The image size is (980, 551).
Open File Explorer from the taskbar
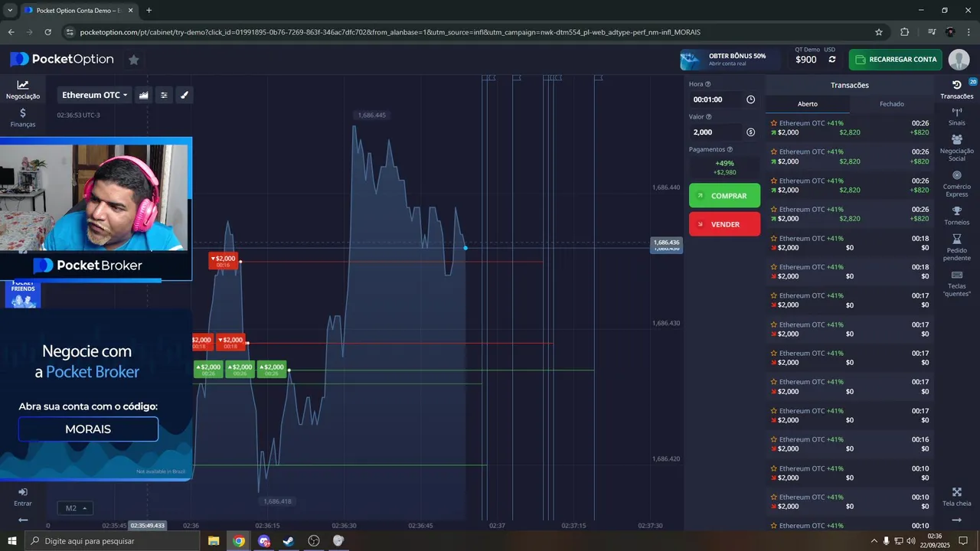214,541
